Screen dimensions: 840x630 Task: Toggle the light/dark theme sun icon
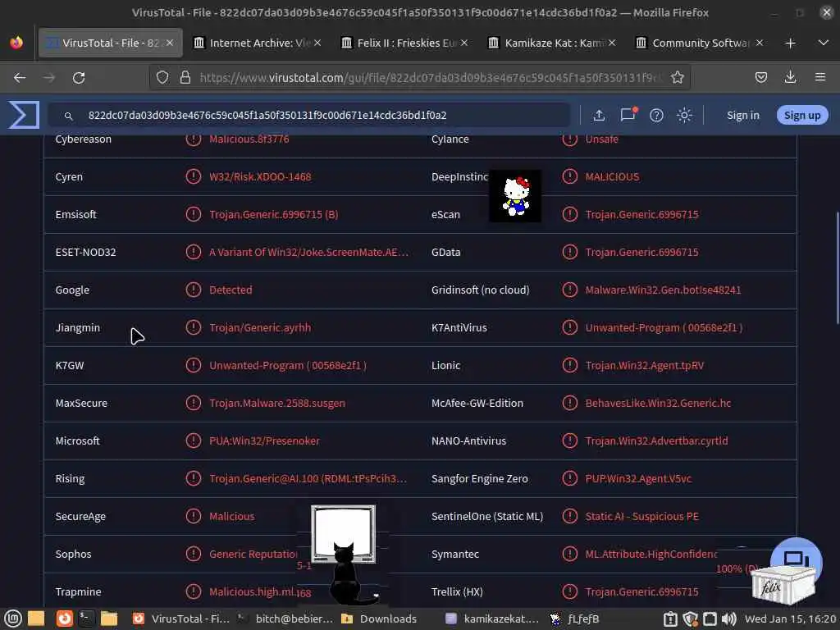coord(684,115)
